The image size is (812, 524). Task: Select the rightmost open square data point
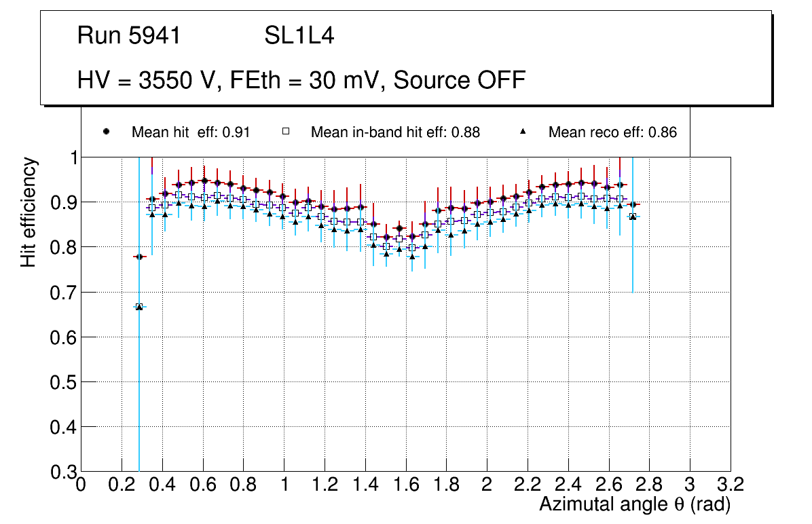633,217
